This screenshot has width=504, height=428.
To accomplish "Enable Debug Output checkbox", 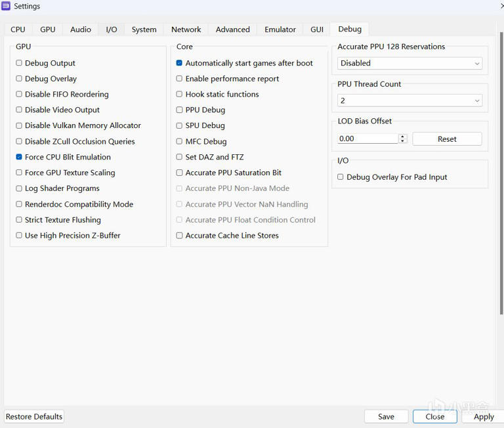I will pos(19,63).
